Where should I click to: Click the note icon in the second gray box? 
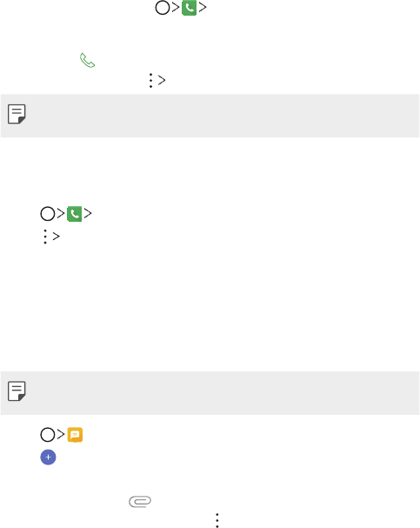(17, 391)
